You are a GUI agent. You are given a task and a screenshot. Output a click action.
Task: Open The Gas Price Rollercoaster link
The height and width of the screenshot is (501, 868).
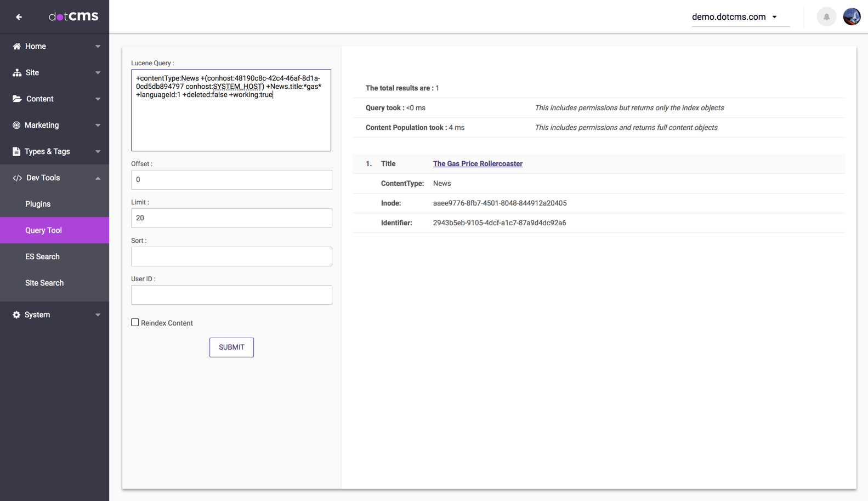pyautogui.click(x=477, y=164)
